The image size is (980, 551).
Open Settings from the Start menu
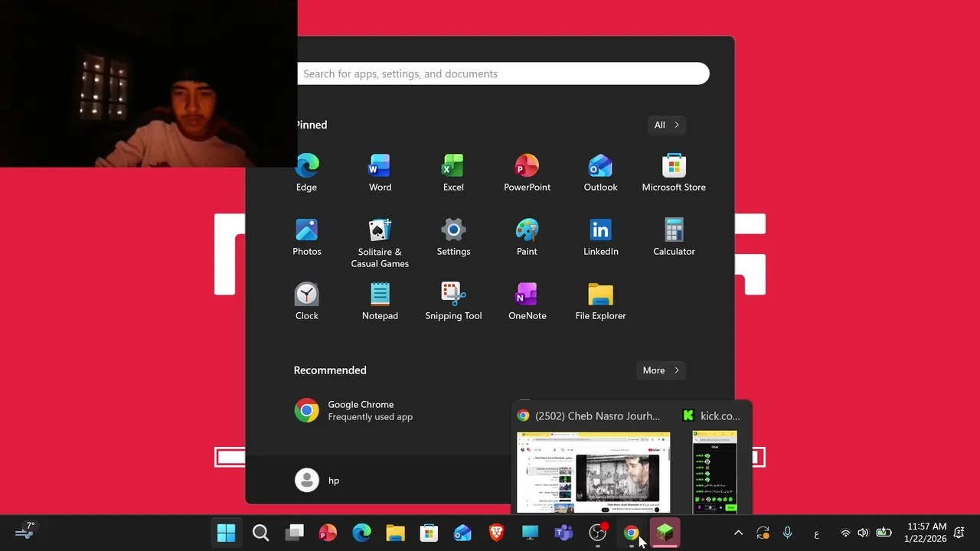coord(453,237)
